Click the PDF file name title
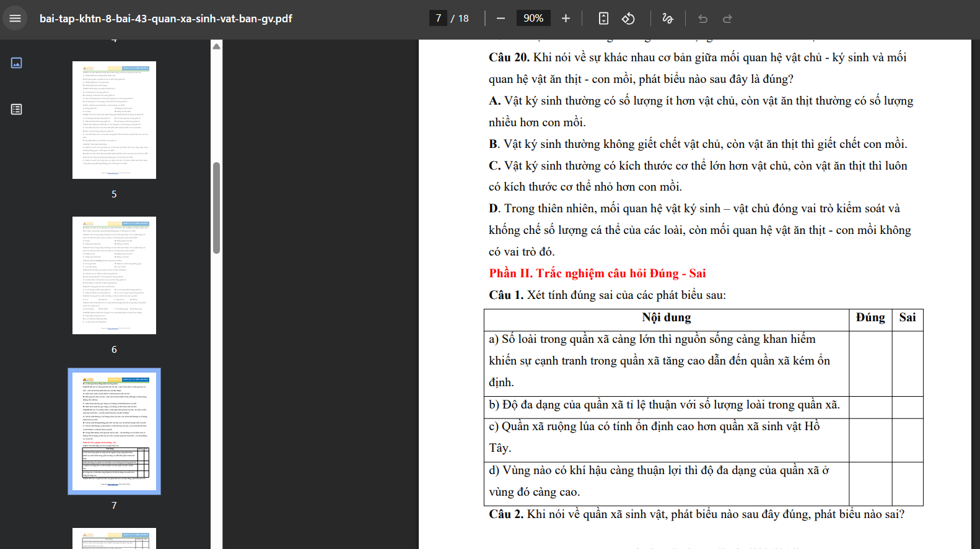Viewport: 980px width, 549px height. click(166, 19)
